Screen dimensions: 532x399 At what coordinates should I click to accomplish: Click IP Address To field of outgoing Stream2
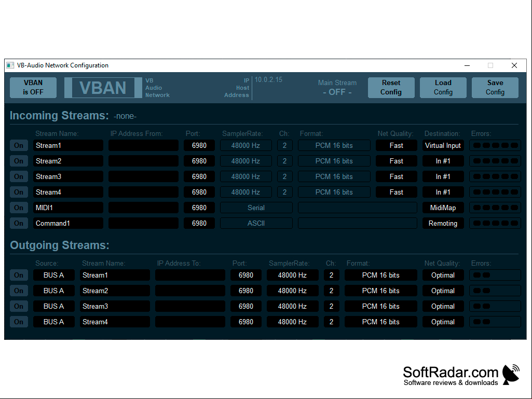click(190, 291)
